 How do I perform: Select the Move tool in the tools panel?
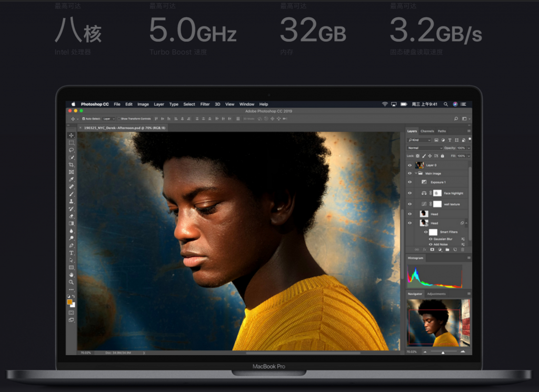pos(71,135)
